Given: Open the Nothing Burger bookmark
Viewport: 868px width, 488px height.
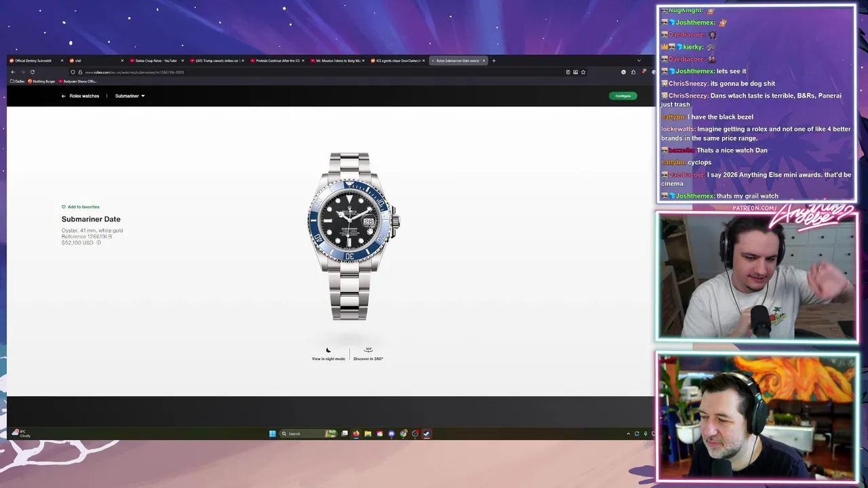Looking at the screenshot, I should pos(41,81).
